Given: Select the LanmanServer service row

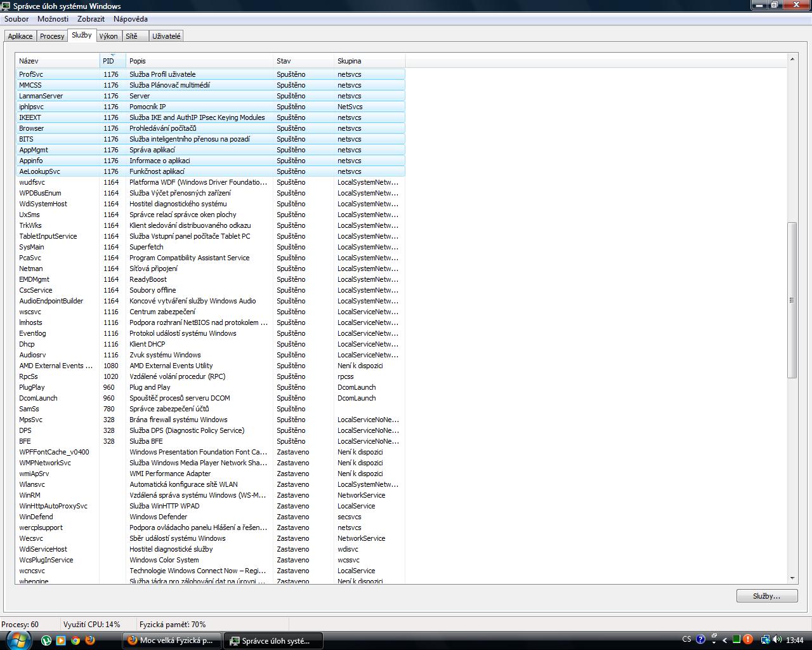Looking at the screenshot, I should pyautogui.click(x=210, y=96).
